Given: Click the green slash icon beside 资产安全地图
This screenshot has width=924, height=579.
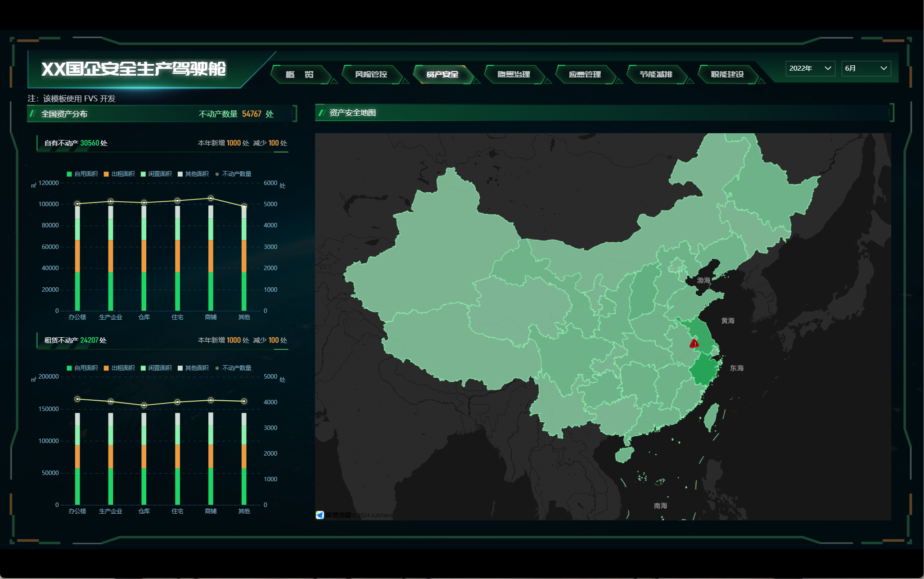Looking at the screenshot, I should (x=321, y=113).
